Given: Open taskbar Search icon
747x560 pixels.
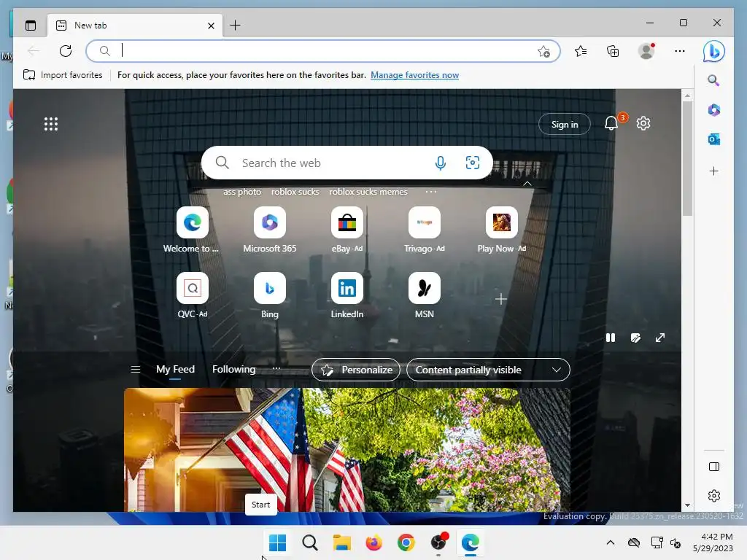Looking at the screenshot, I should 310,542.
